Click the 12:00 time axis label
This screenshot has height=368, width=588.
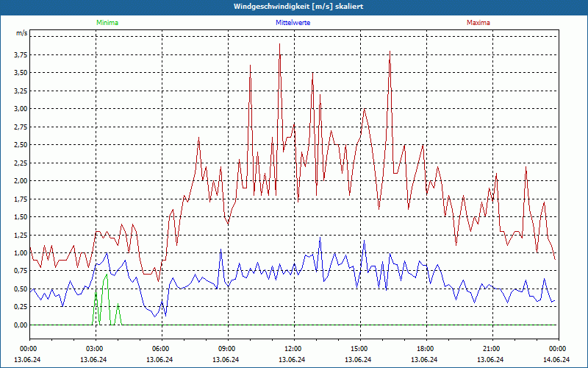294,349
